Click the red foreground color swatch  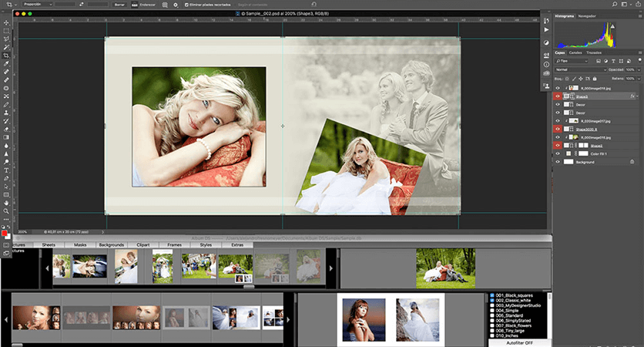coord(5,233)
